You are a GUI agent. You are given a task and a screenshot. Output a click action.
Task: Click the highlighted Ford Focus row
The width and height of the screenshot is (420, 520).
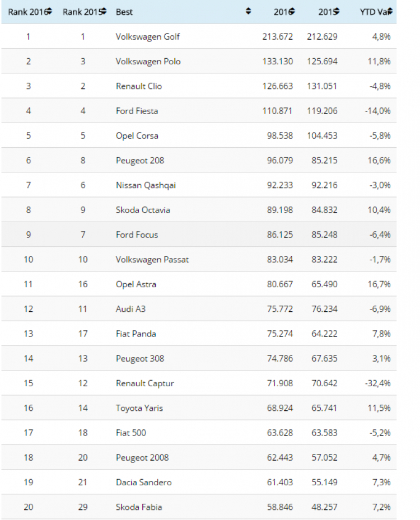199,235
